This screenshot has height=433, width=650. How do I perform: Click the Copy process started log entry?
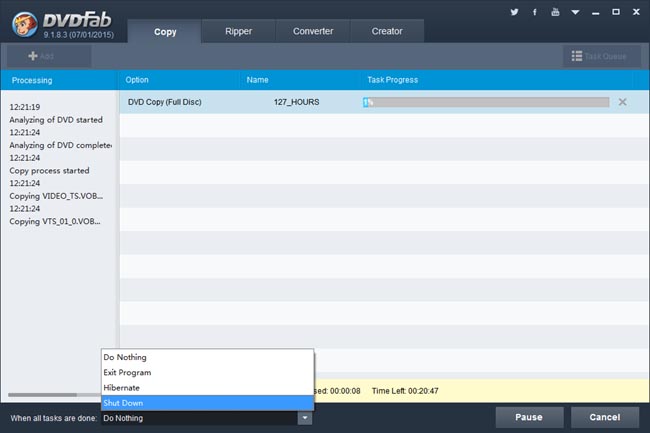[x=49, y=171]
